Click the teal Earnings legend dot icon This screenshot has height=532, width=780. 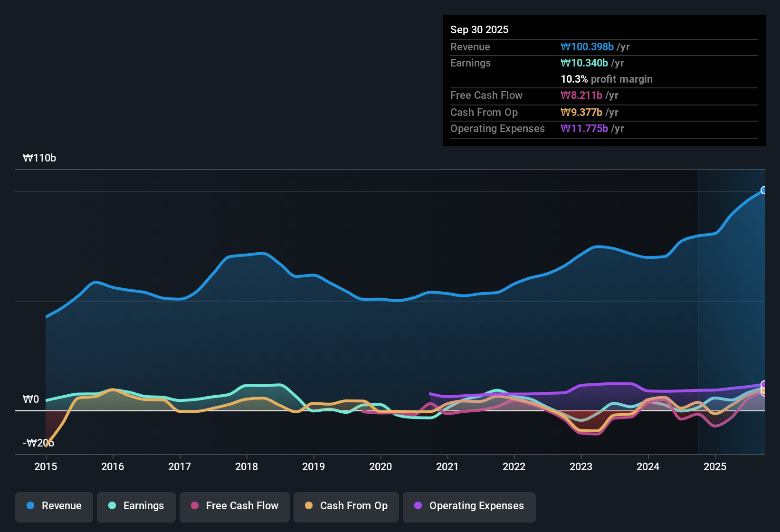(112, 506)
